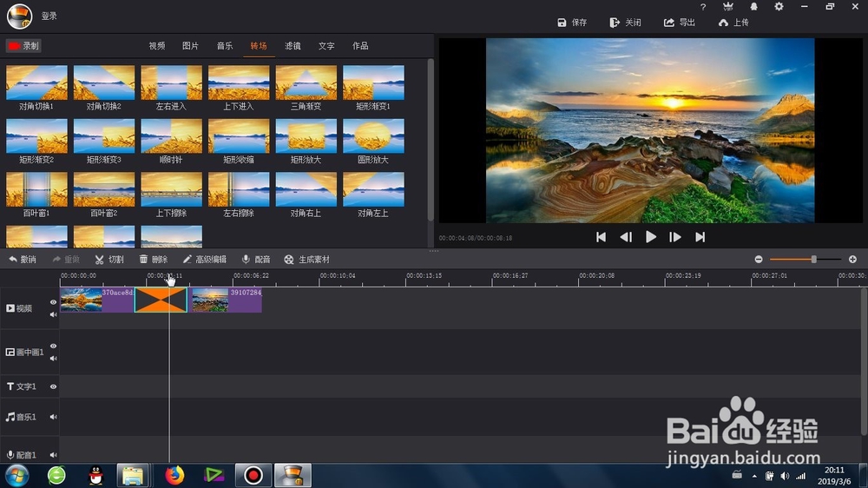This screenshot has width=868, height=488.
Task: Save the project with 保存
Action: coord(572,23)
